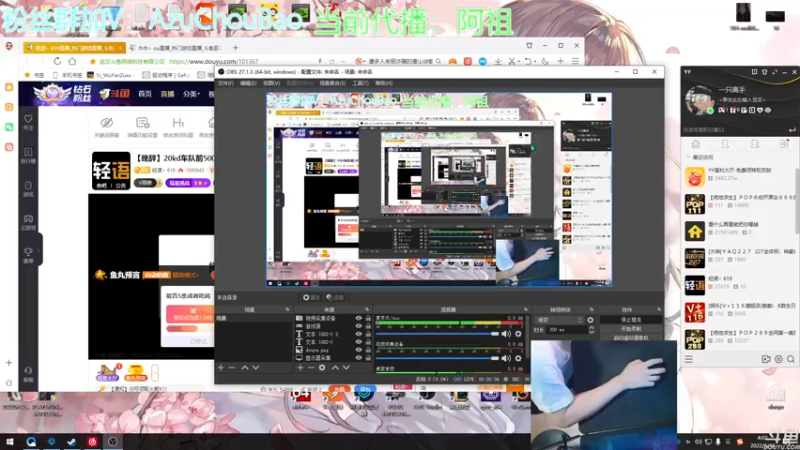Viewport: 800px width, 450px height.
Task: Add a new source in OBS sources panel
Action: click(300, 367)
